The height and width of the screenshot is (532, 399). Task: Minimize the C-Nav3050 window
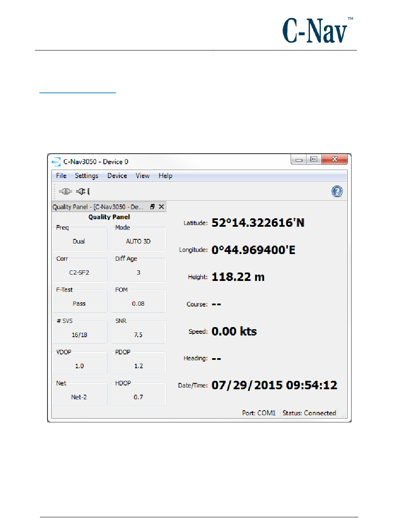(x=299, y=160)
